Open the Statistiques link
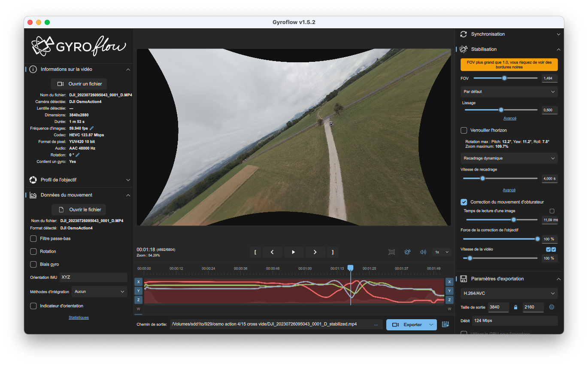 point(79,317)
